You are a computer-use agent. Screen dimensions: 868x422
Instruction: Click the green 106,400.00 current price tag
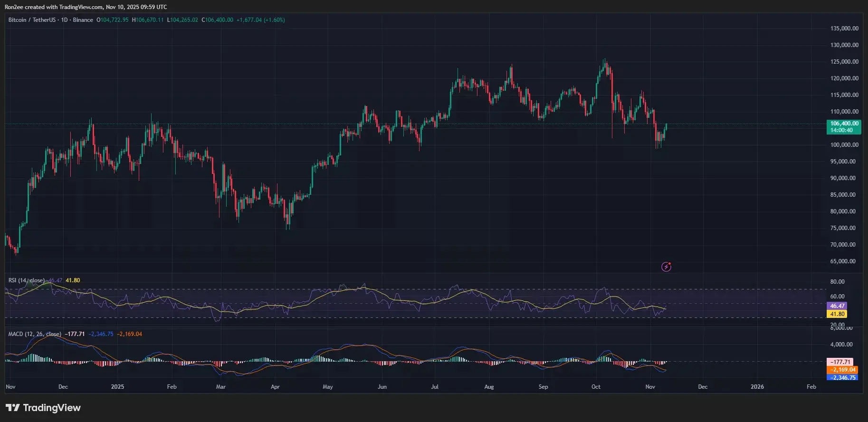tap(844, 124)
